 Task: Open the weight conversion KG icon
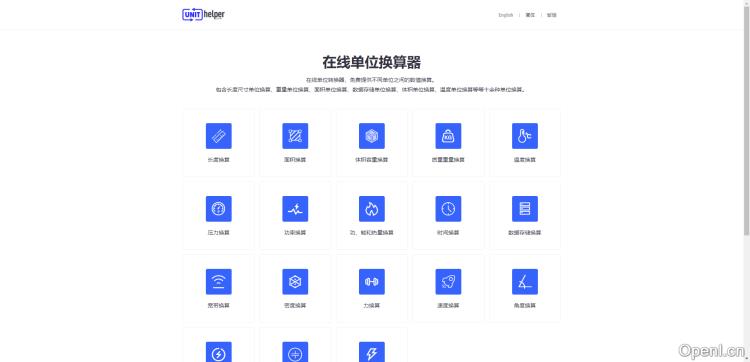(448, 136)
